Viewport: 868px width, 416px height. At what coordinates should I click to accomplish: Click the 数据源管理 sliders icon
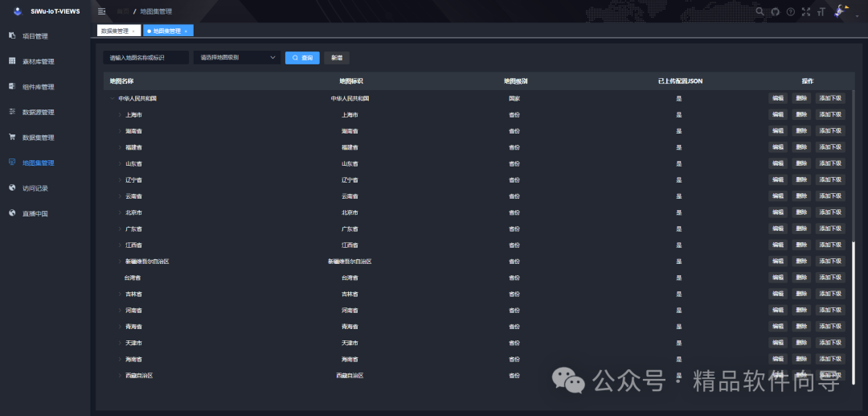[12, 112]
